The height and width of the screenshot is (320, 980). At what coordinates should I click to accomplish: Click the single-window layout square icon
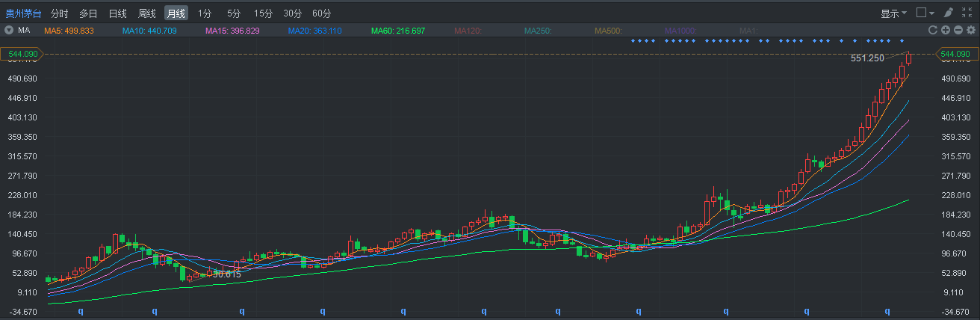(921, 13)
